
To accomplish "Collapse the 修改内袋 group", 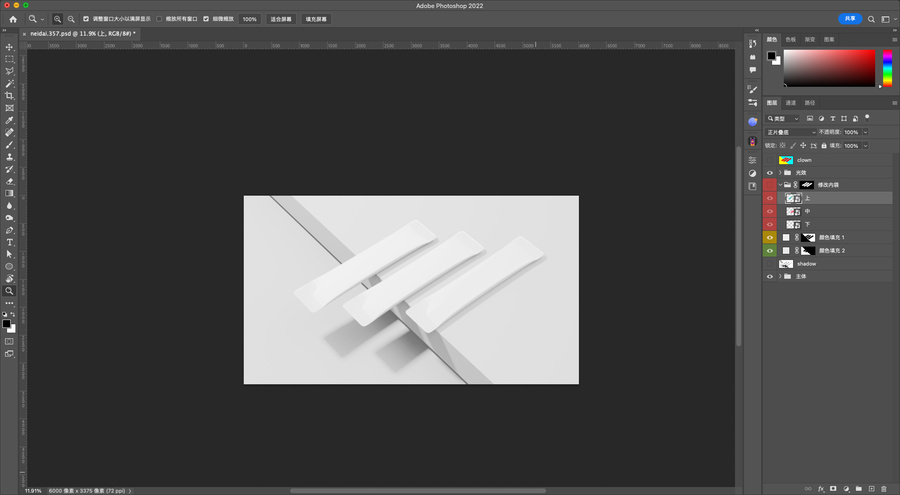I will (780, 185).
